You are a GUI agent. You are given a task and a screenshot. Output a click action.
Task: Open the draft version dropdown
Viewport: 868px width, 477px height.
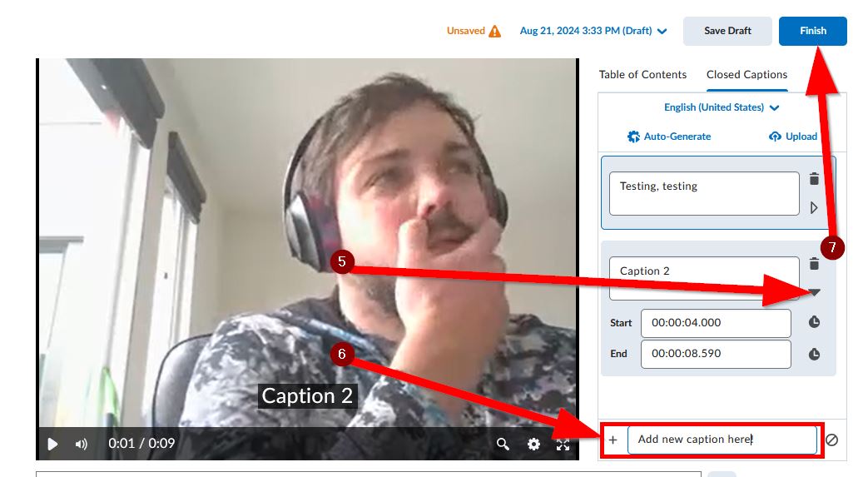pos(593,31)
